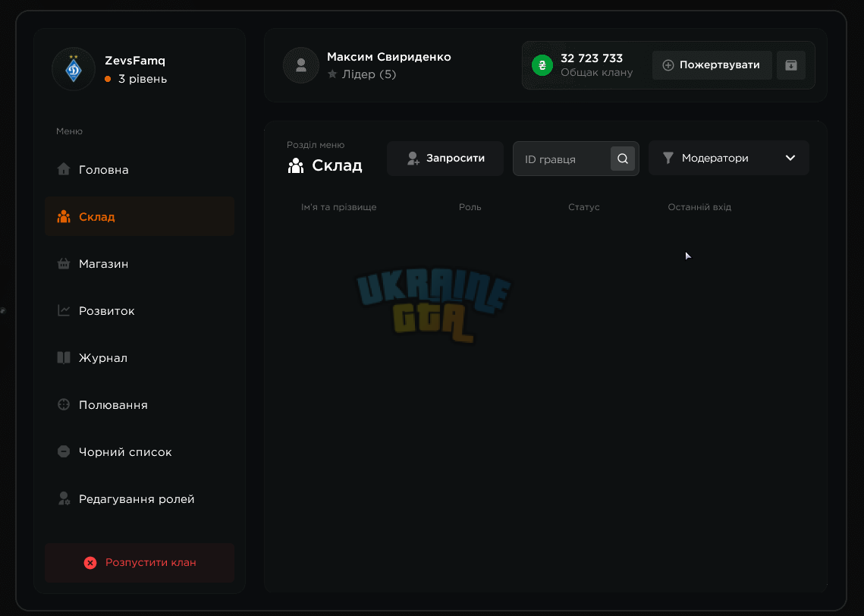This screenshot has width=864, height=616.
Task: Open the Модератори filter dropdown
Action: [728, 158]
